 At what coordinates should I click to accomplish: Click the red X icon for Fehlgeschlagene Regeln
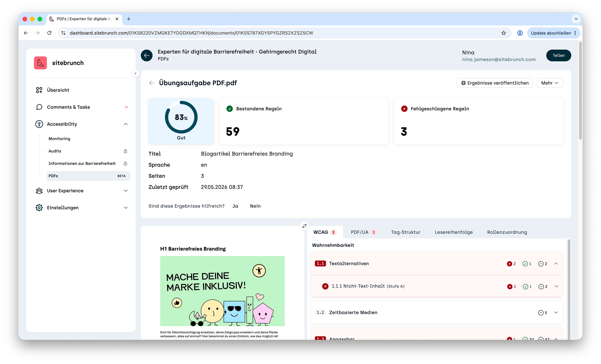(404, 109)
